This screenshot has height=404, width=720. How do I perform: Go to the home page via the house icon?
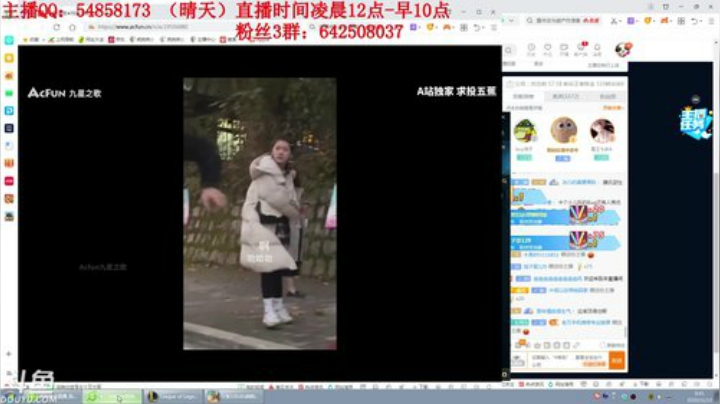72,28
